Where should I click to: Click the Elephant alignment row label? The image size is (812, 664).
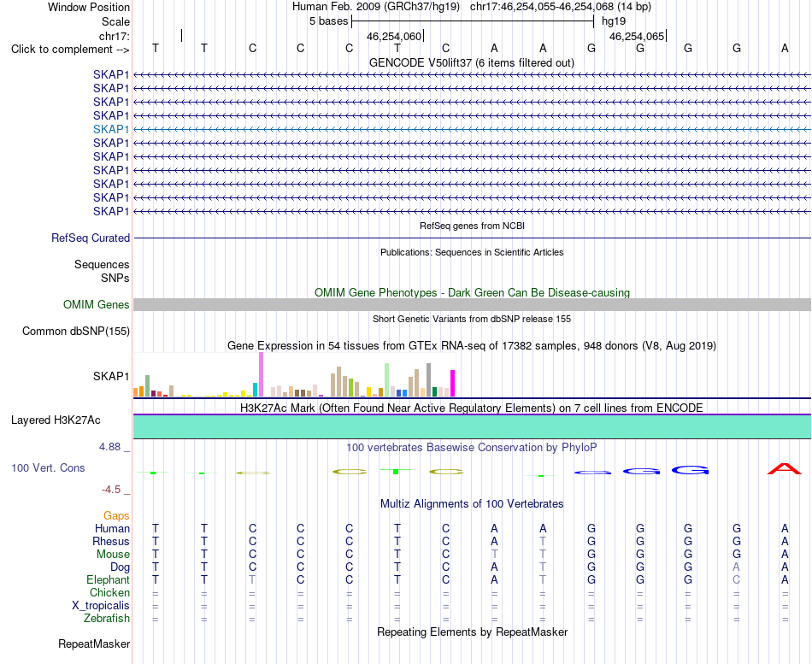point(109,579)
